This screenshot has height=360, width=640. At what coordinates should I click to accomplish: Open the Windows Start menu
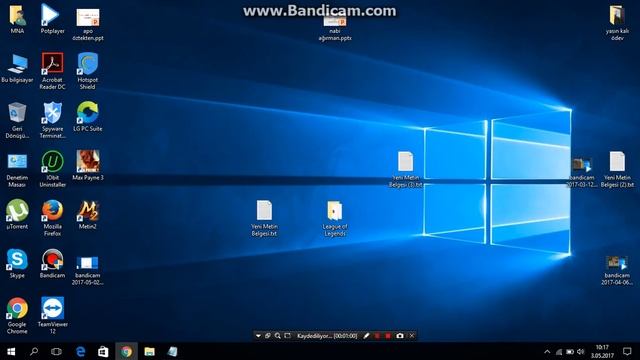11,351
